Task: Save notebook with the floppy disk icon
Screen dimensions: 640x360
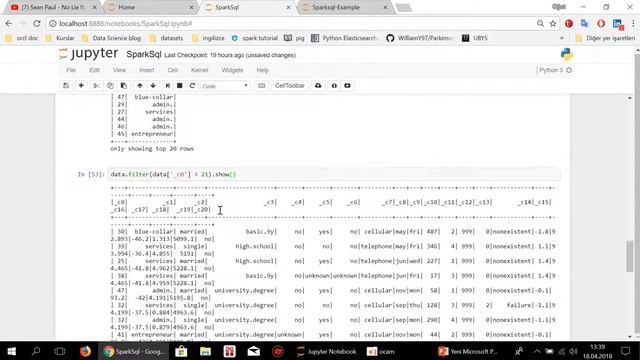Action: tap(66, 86)
